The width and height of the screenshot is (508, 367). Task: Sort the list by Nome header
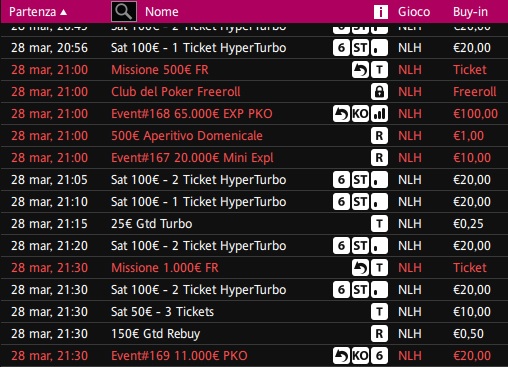[162, 12]
